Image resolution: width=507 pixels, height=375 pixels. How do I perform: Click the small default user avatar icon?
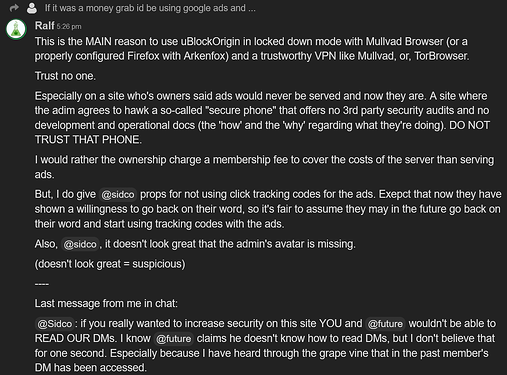pos(32,8)
